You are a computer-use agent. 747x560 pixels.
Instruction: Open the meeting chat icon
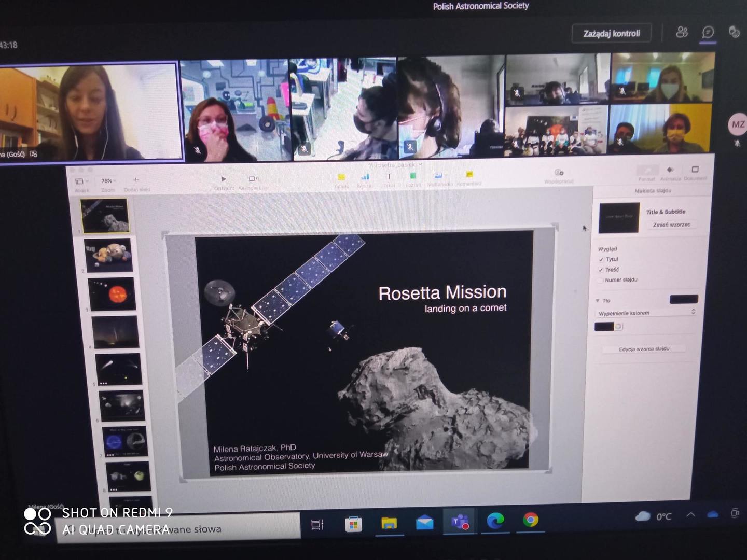708,33
